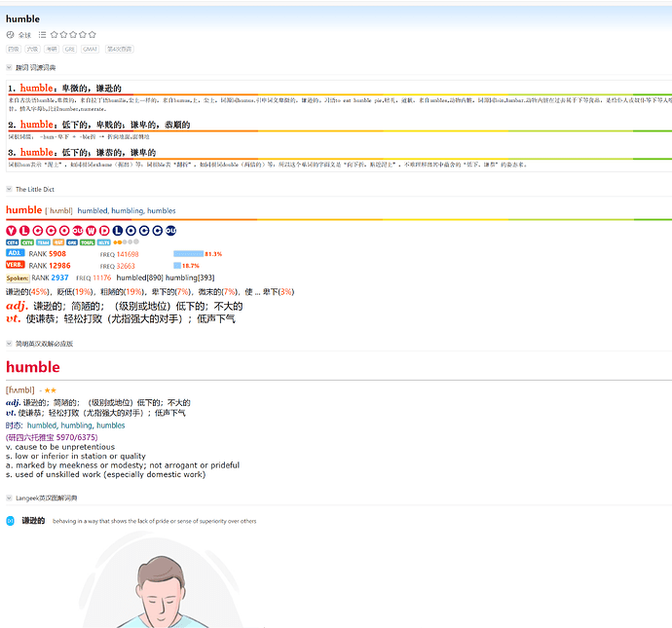Image resolution: width=672 pixels, height=628 pixels.
Task: Click the definition 'v. cause to be unpretentious'
Action: [x=60, y=447]
